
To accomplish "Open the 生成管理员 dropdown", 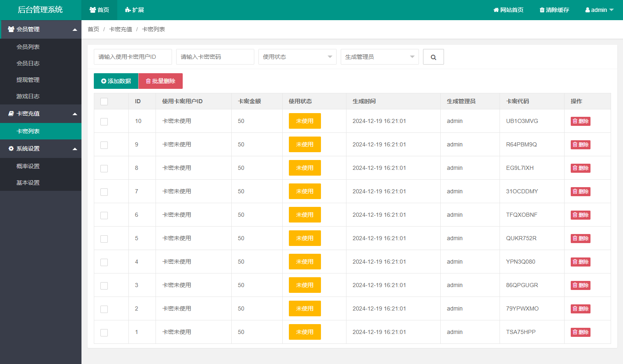I will (x=379, y=57).
